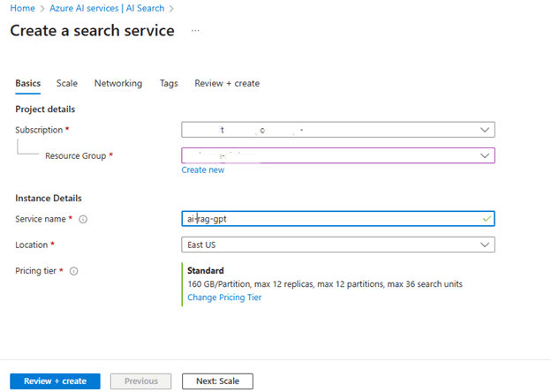The image size is (551, 392).
Task: Navigate to Home breadcrumb
Action: pyautogui.click(x=22, y=8)
